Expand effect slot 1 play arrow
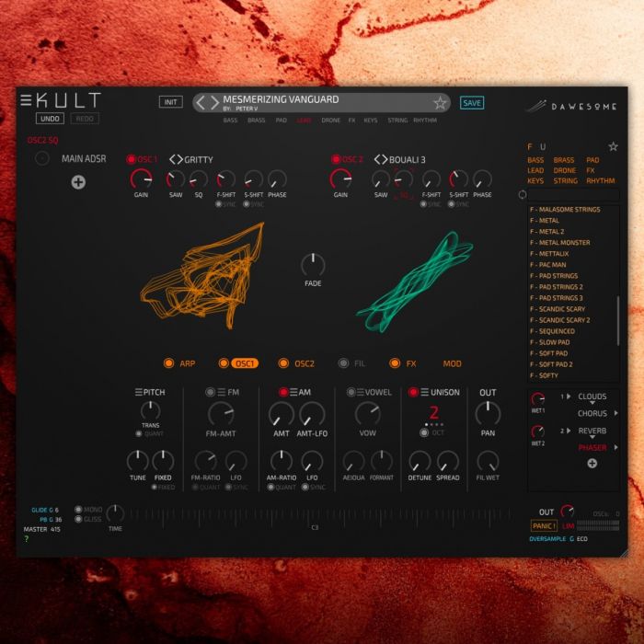The width and height of the screenshot is (644, 644). 569,397
